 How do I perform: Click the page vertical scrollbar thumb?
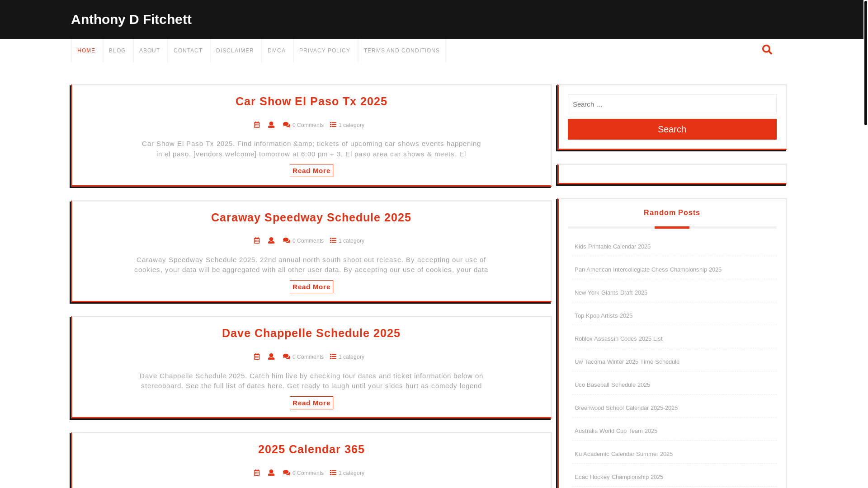click(x=865, y=62)
